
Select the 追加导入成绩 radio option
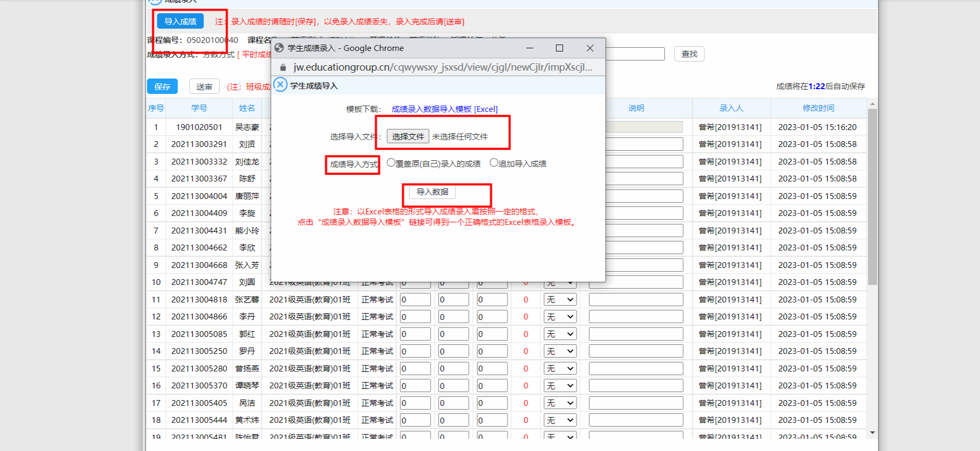coord(494,163)
